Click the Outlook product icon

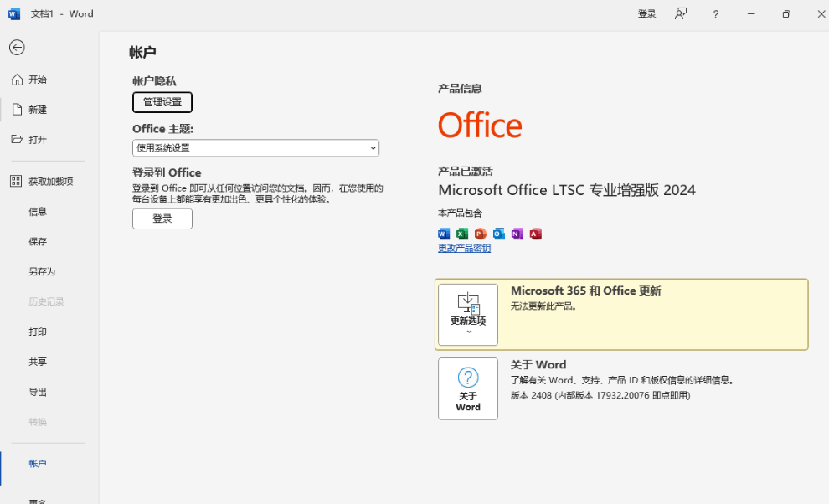click(x=498, y=234)
